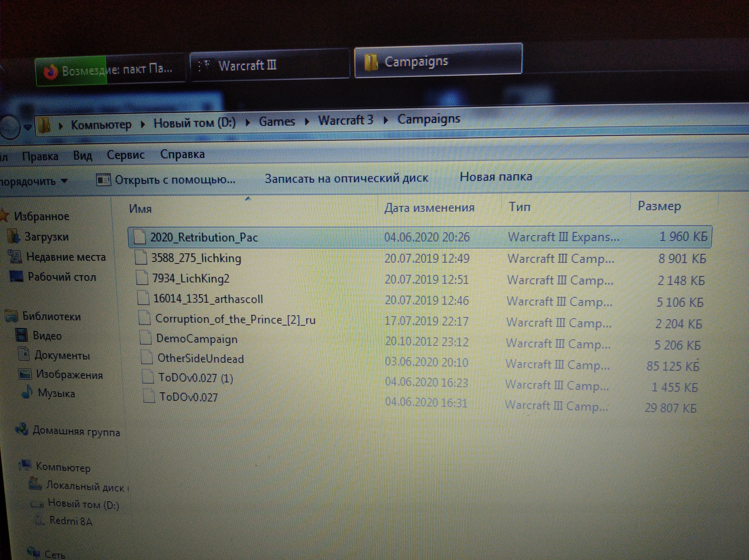The width and height of the screenshot is (749, 560).
Task: Open the Вид menu
Action: point(83,156)
